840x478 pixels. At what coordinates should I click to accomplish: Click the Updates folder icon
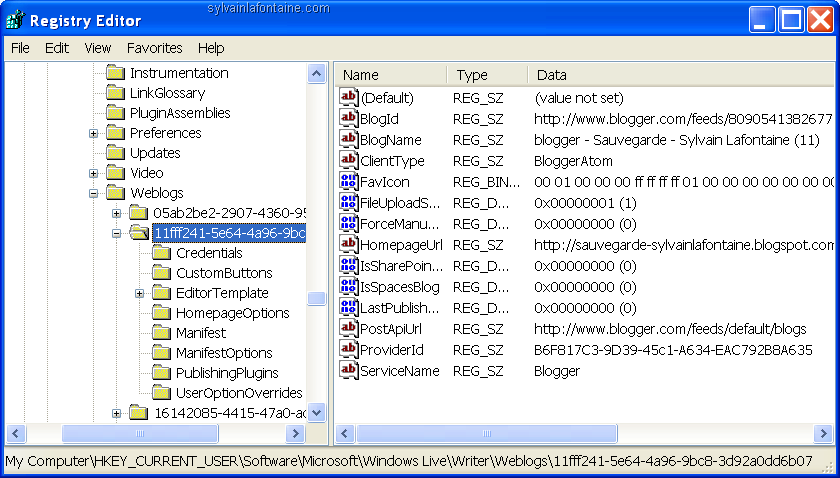point(115,153)
